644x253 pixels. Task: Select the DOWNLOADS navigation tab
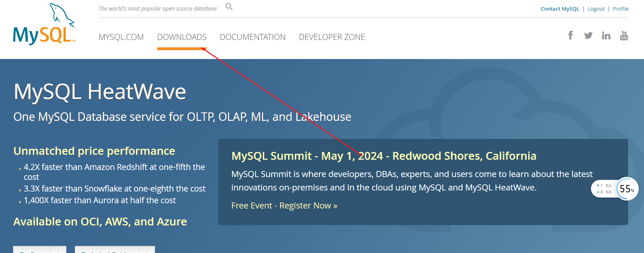(182, 37)
